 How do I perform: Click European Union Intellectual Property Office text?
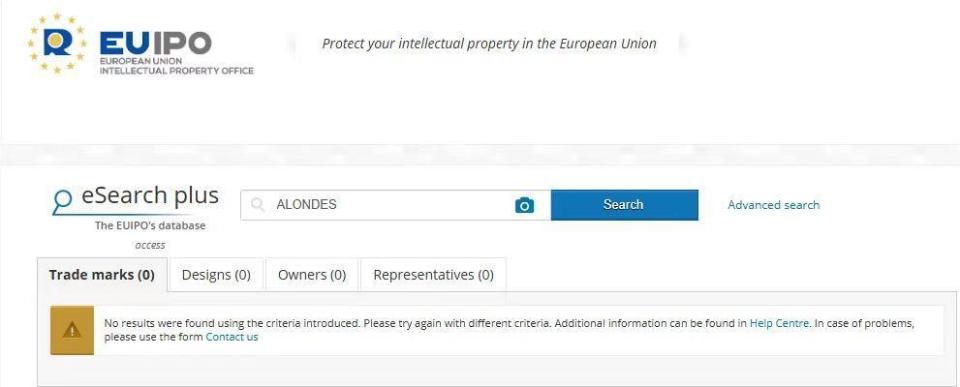(176, 66)
